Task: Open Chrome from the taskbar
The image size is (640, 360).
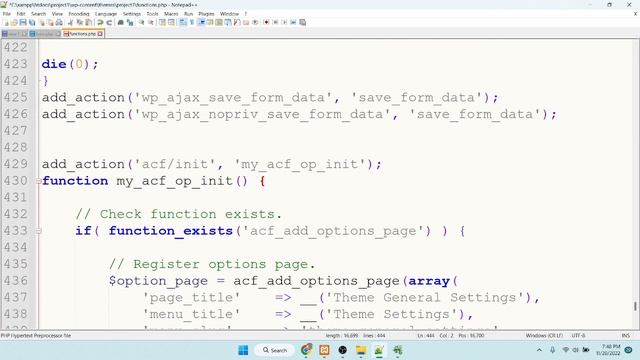Action: coord(306,350)
